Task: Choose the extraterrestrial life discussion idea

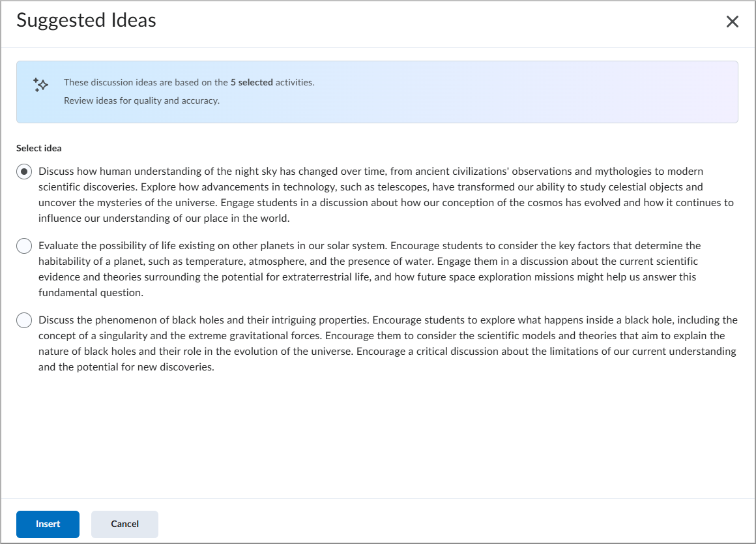Action: (x=23, y=246)
